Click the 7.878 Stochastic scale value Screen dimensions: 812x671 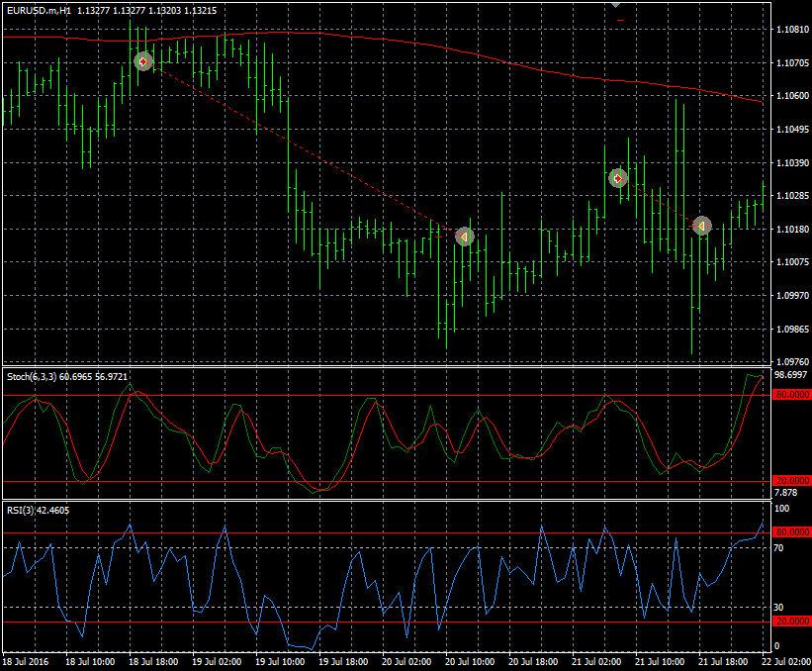pyautogui.click(x=785, y=492)
